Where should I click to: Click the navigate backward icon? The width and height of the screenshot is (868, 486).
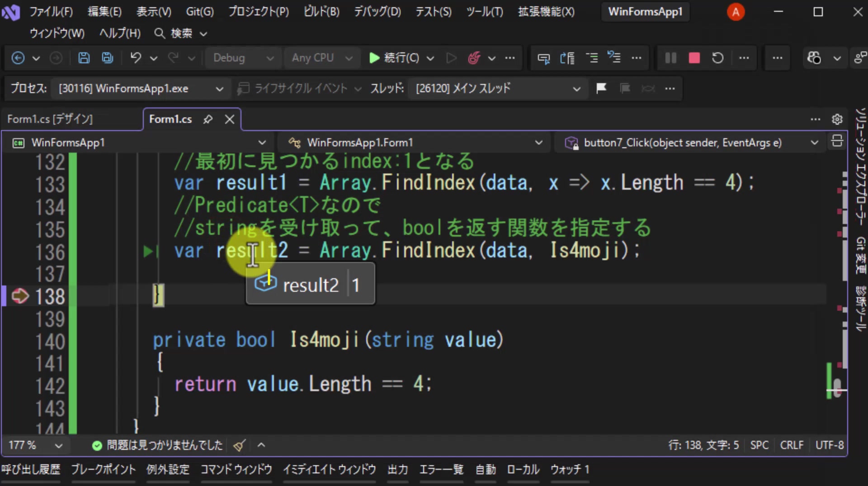coord(18,58)
